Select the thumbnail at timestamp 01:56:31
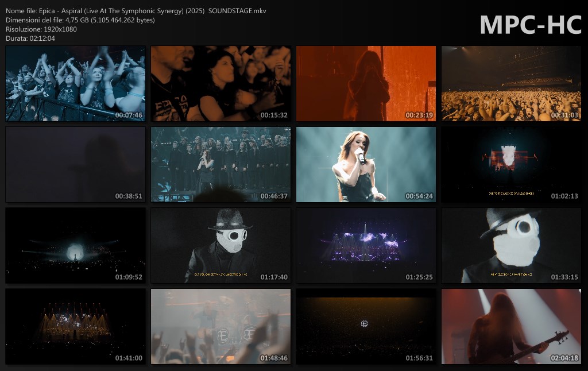The height and width of the screenshot is (371, 588). click(x=366, y=327)
